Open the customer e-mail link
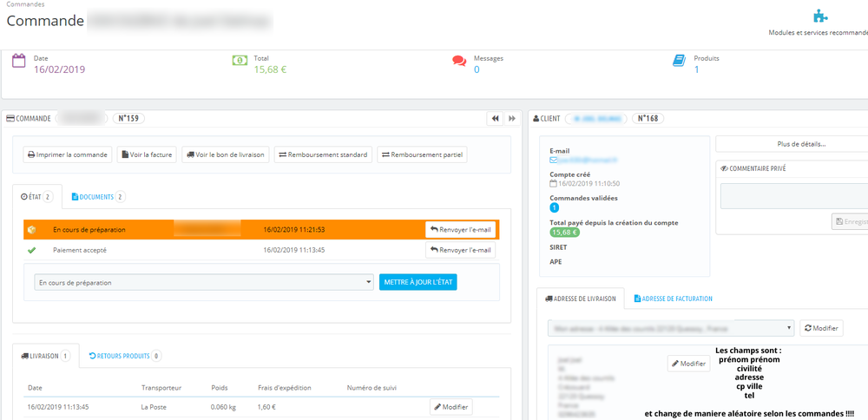868x420 pixels. tap(583, 160)
